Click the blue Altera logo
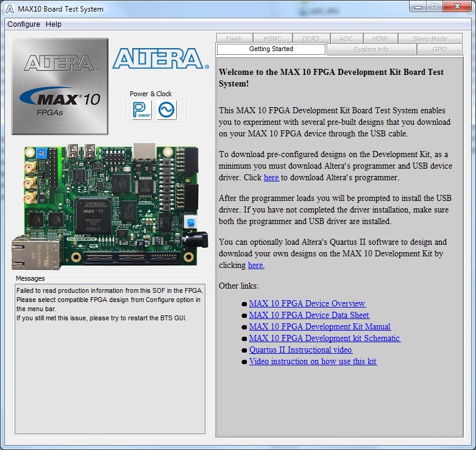Viewport: 476px width, 450px height. tap(160, 58)
